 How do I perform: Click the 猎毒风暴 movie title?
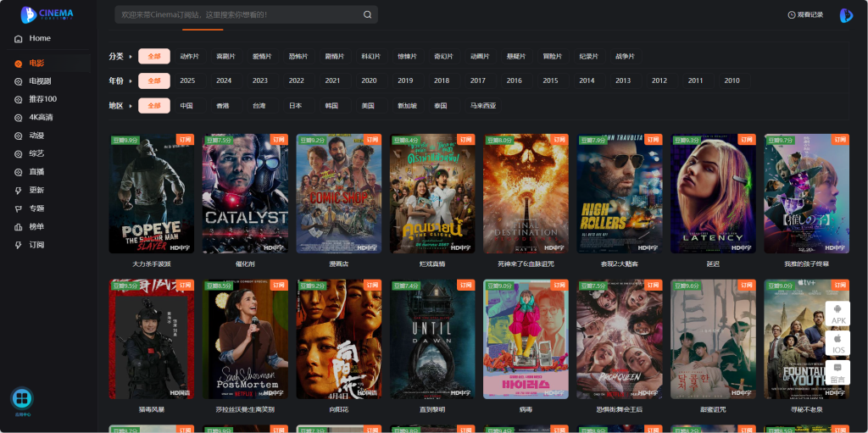[x=152, y=410]
